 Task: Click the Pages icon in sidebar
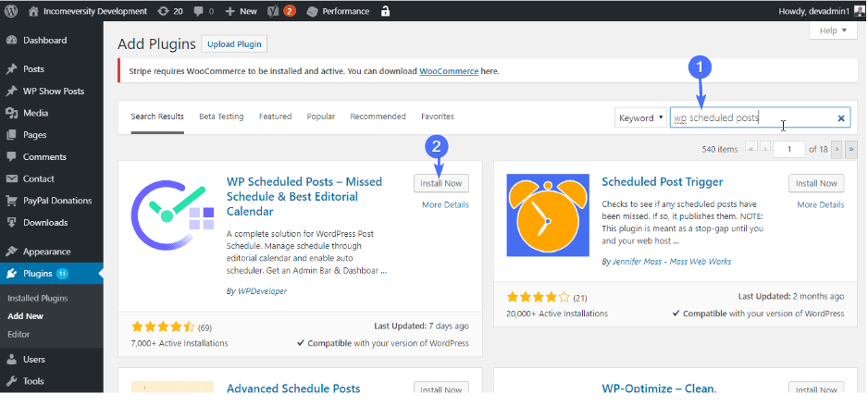(12, 135)
